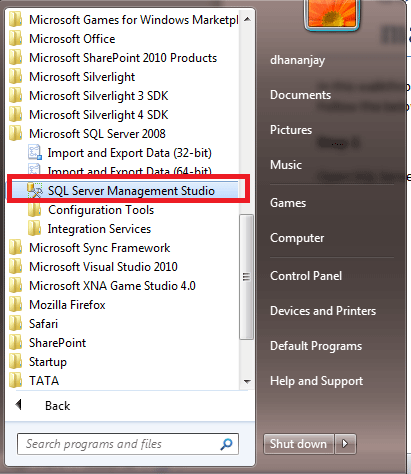The image size is (411, 474).
Task: Click the Shut down button
Action: point(299,444)
